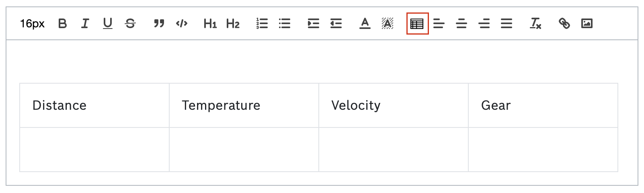Screen dimensions: 644x193
Task: Open the background highlight color picker
Action: click(387, 24)
